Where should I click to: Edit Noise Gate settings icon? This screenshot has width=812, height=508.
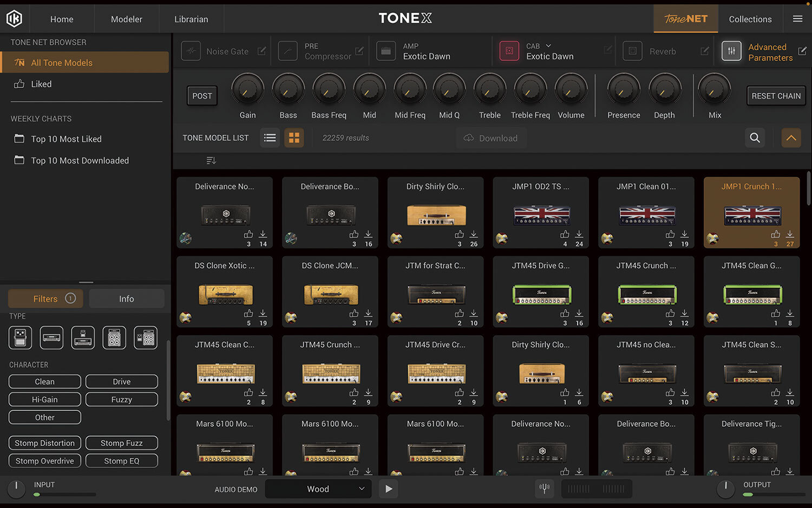(x=261, y=51)
